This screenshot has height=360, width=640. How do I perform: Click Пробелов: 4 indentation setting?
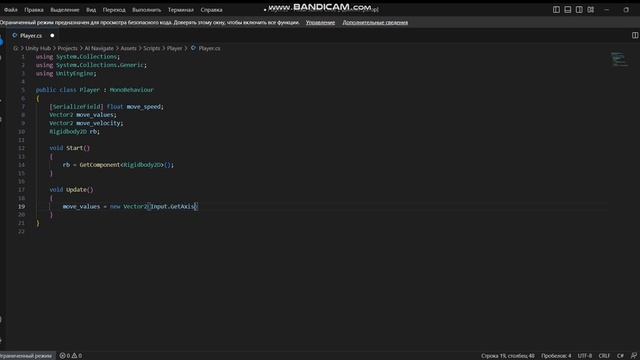pyautogui.click(x=556, y=356)
